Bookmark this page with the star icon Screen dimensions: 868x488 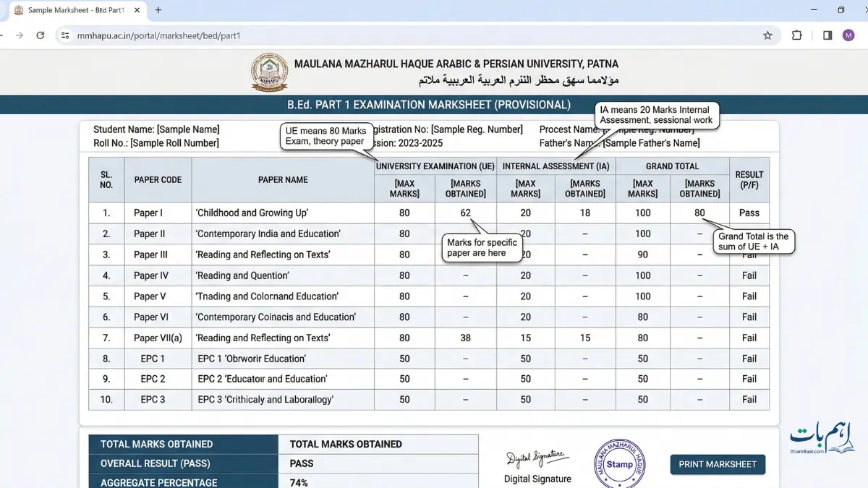pyautogui.click(x=768, y=35)
